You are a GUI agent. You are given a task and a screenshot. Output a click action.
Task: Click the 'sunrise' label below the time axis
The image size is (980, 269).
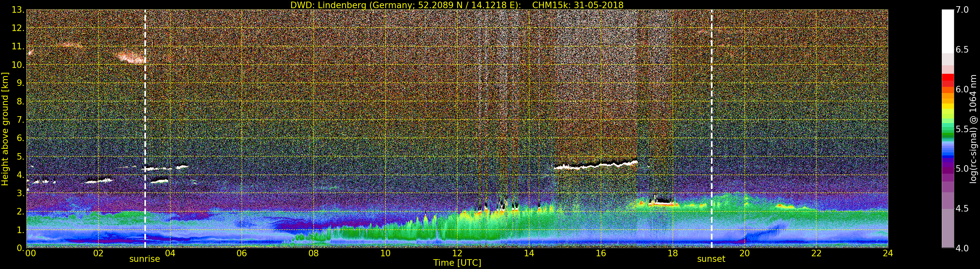coord(145,259)
